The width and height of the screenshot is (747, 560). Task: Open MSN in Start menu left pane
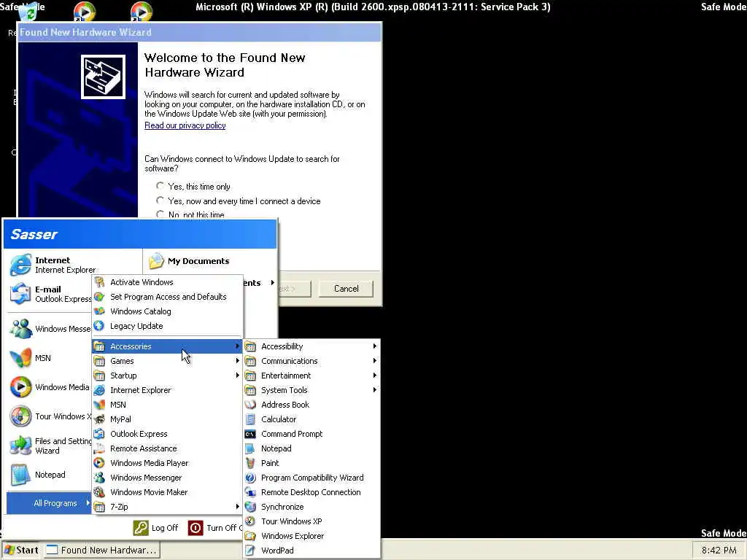pyautogui.click(x=50, y=357)
